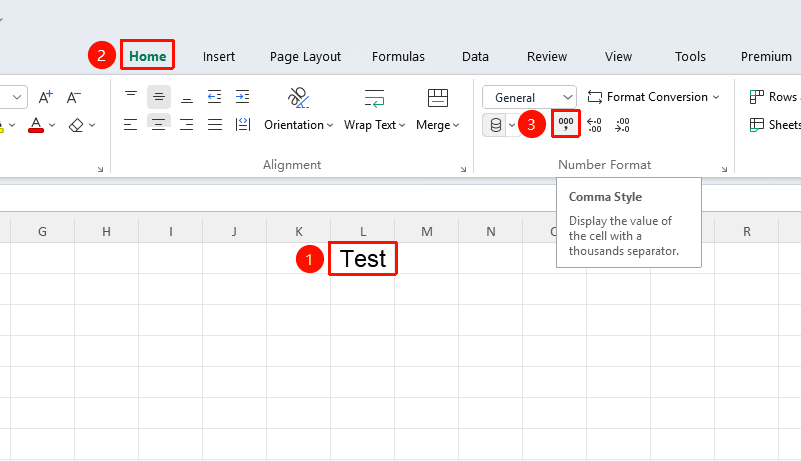
Task: Increase decimal places
Action: (x=594, y=125)
